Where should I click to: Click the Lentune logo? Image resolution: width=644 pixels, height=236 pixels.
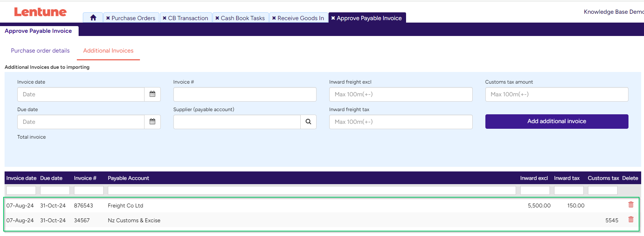tap(40, 12)
